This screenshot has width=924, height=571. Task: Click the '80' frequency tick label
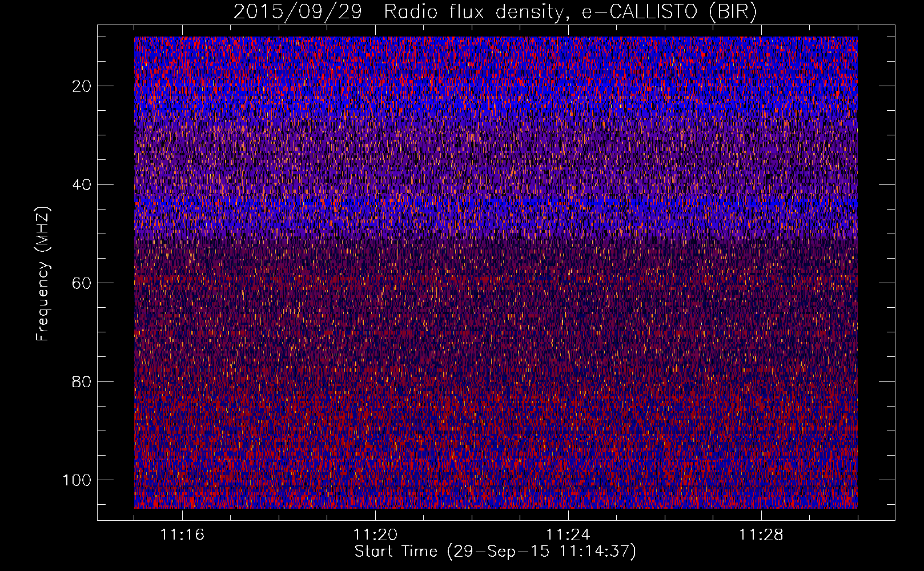coord(82,381)
